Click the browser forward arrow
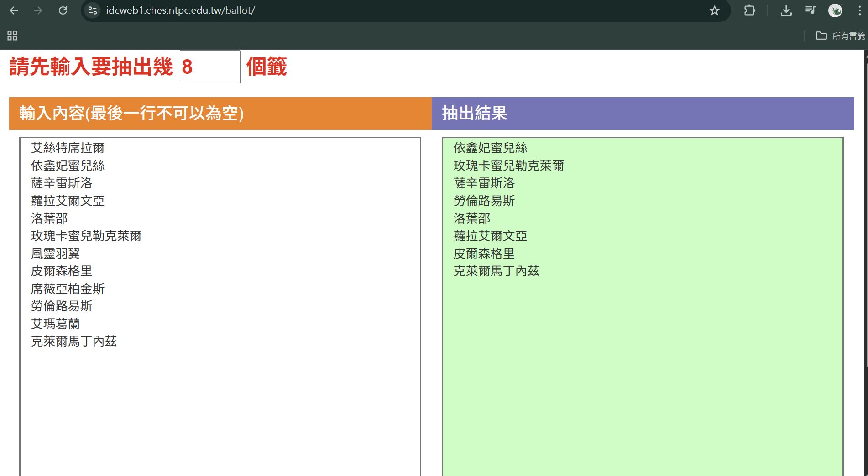Viewport: 868px width, 476px height. click(38, 10)
